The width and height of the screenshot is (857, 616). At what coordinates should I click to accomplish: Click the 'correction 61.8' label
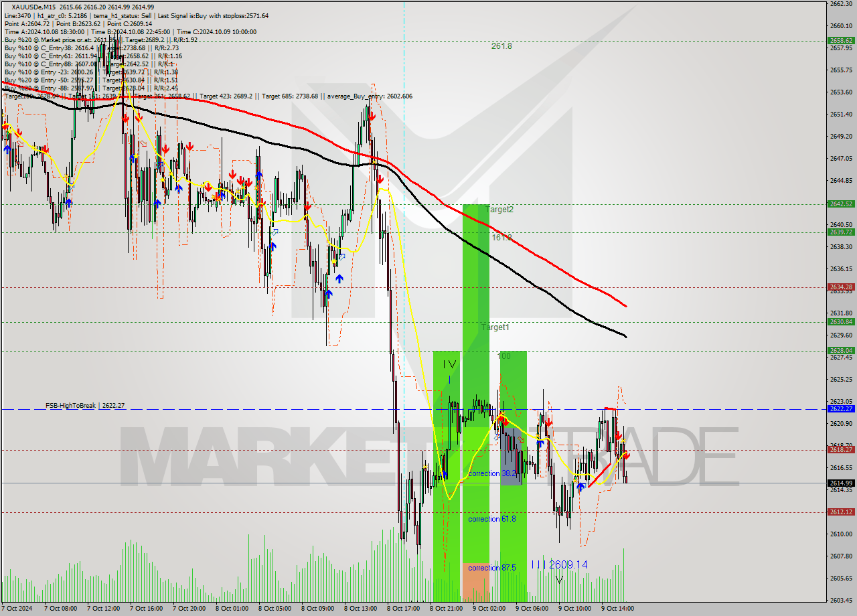[x=492, y=519]
